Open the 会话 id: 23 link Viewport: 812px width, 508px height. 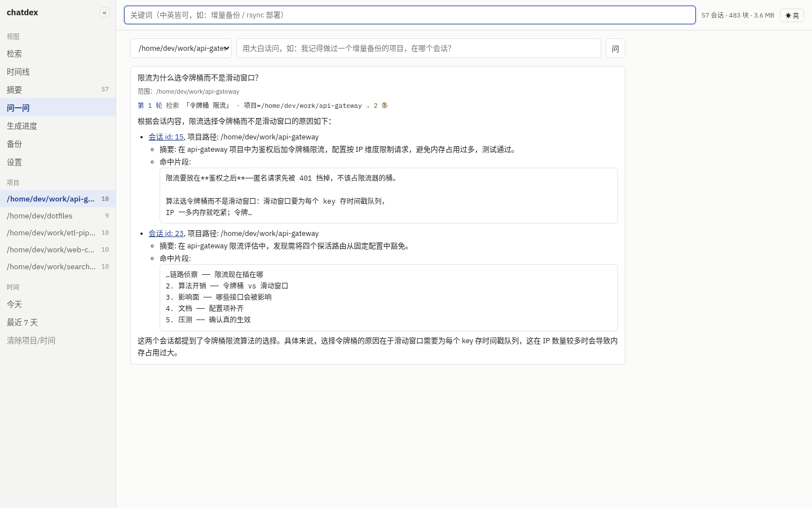click(166, 234)
